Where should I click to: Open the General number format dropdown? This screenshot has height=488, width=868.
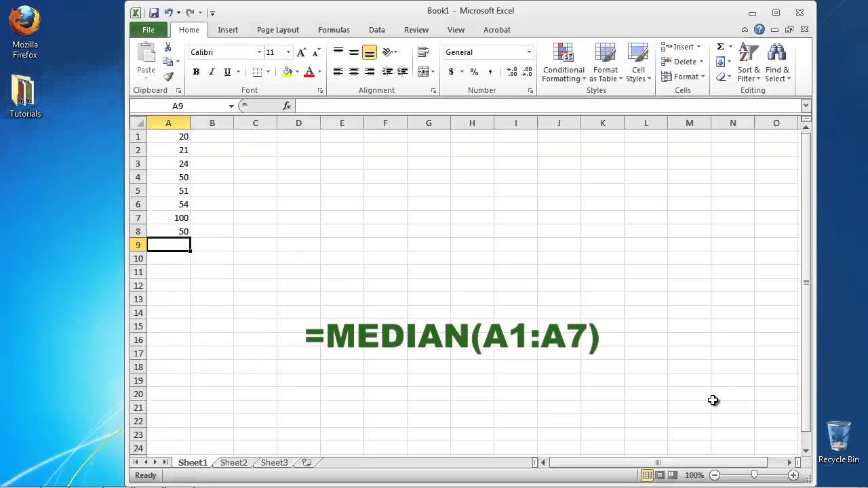click(529, 52)
